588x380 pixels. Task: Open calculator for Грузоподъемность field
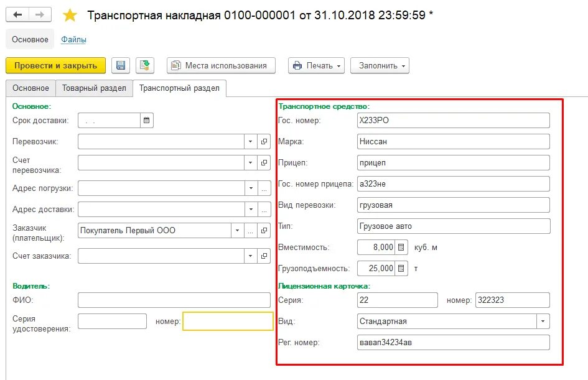401,268
